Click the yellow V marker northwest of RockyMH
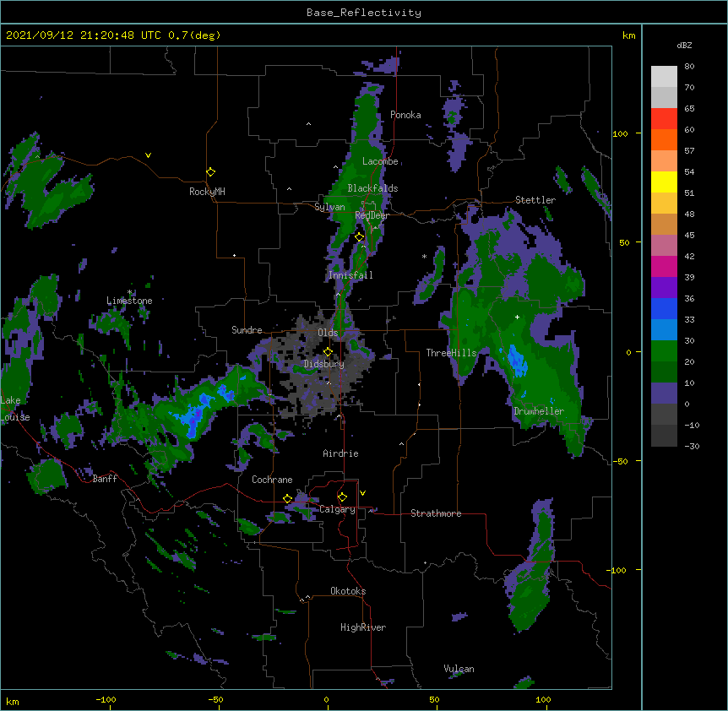 click(x=148, y=155)
